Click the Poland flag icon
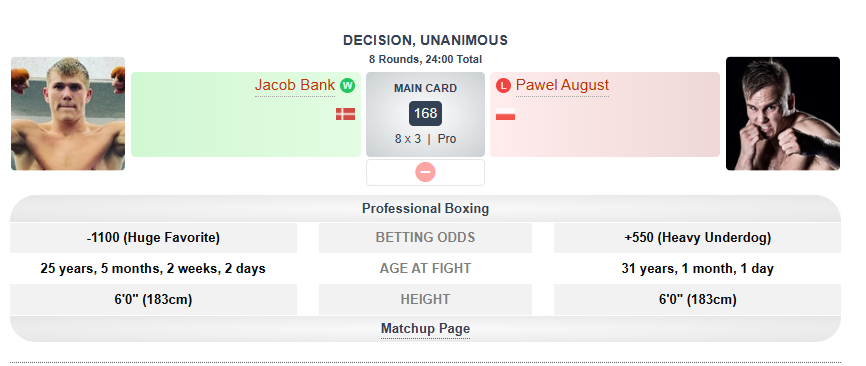The image size is (866, 366). click(x=505, y=114)
